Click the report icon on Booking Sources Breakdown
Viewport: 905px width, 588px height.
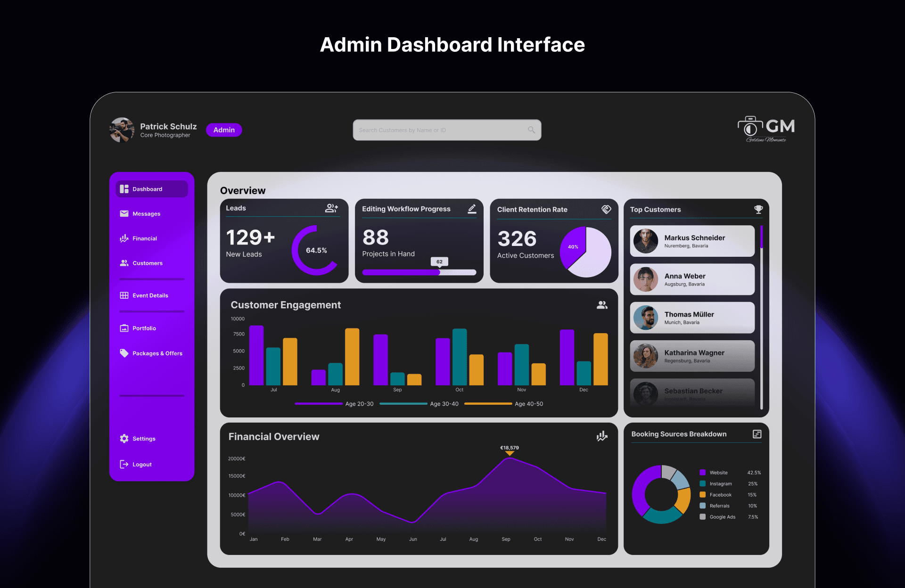[757, 434]
